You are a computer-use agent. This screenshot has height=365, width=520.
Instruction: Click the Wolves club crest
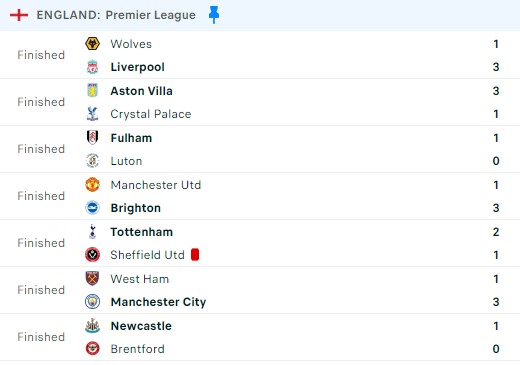(92, 44)
